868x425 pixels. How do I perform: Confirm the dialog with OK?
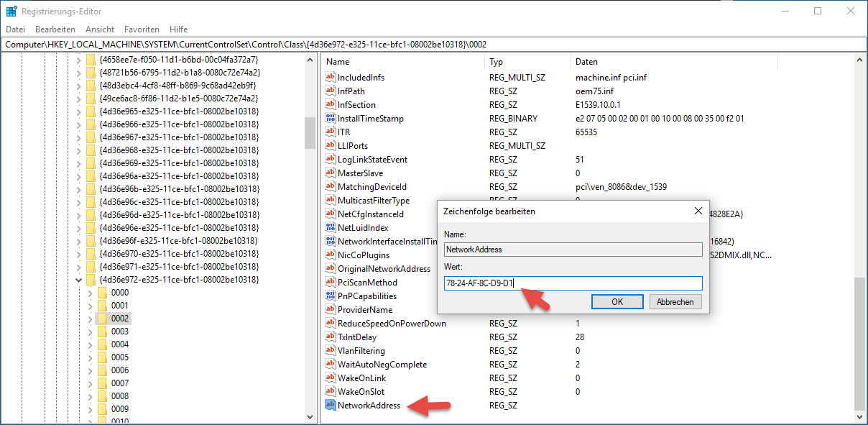coord(617,302)
